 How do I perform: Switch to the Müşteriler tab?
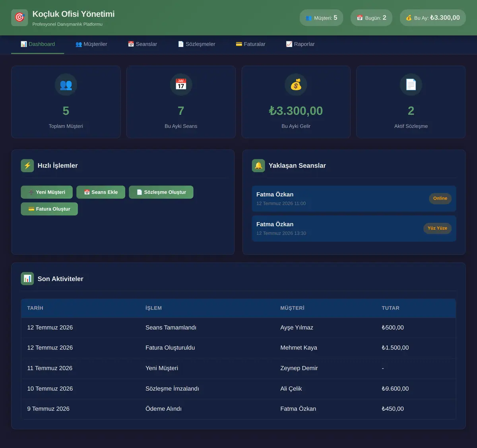(91, 44)
